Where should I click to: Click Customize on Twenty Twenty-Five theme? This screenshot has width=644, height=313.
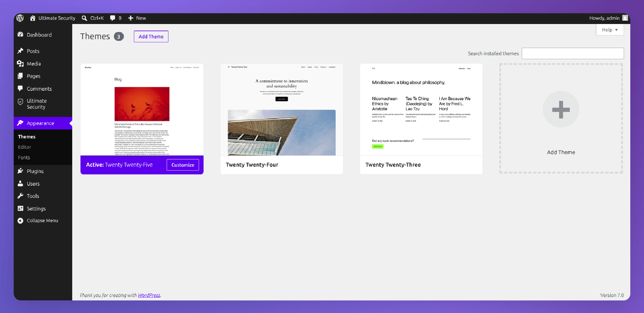pos(183,165)
